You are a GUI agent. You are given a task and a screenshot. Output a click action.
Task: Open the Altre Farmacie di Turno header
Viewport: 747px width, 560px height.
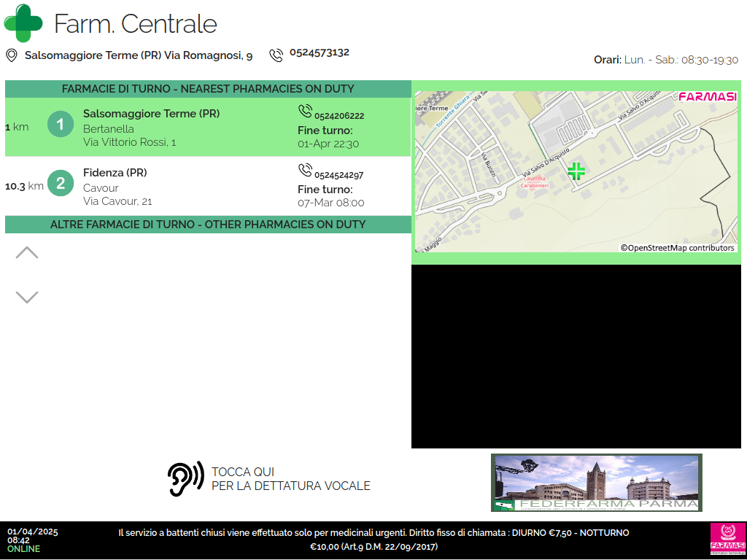tap(208, 225)
